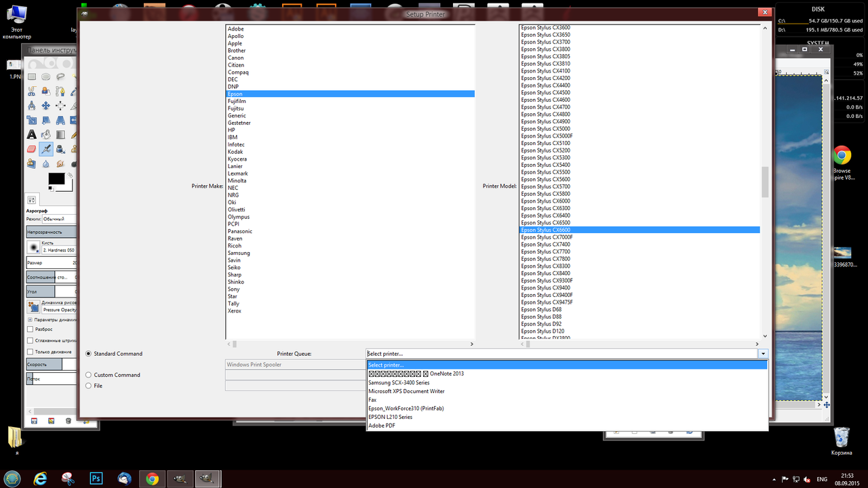Select the Standard Command radio button

coord(89,354)
